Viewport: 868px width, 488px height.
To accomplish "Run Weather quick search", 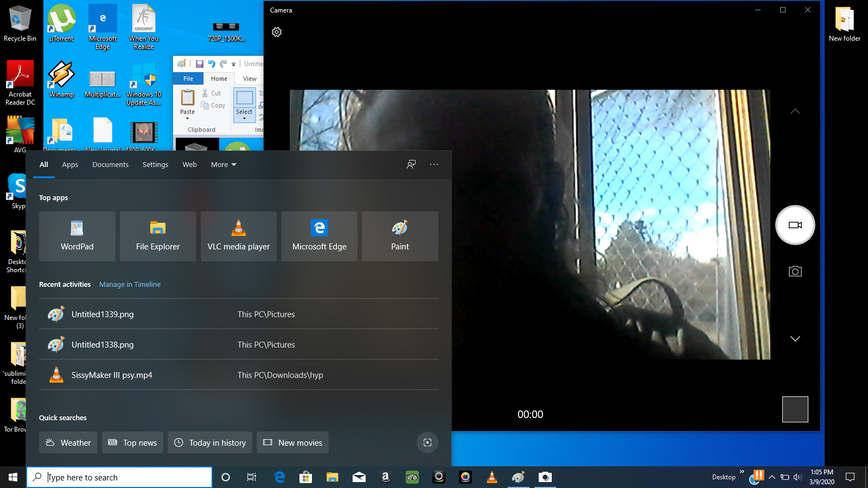I will click(68, 443).
